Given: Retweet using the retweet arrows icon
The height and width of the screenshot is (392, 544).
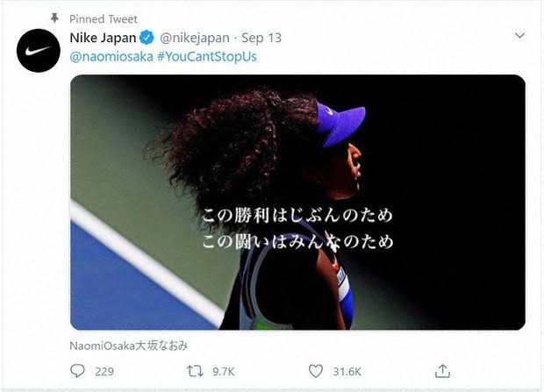Looking at the screenshot, I should point(195,371).
